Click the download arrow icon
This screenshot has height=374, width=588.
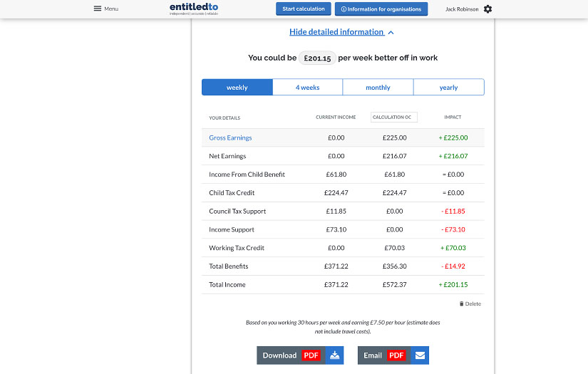point(334,355)
